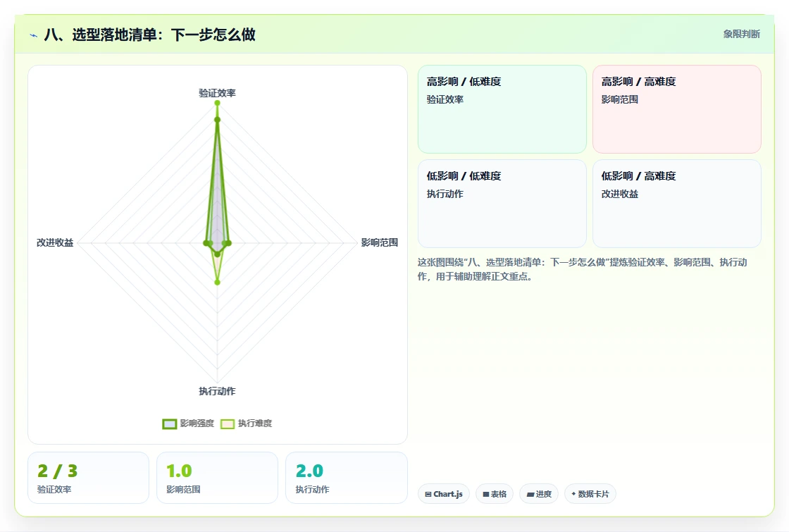Screen dimensions: 789x532
Task: Click the 执行动作 radar axis label
Action: pos(218,391)
